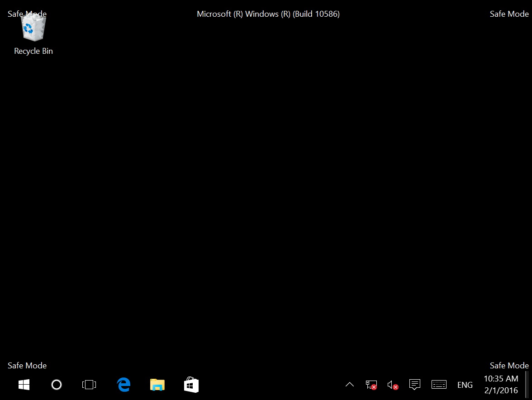This screenshot has height=400, width=532.
Task: Expand hidden system tray icons
Action: (349, 385)
